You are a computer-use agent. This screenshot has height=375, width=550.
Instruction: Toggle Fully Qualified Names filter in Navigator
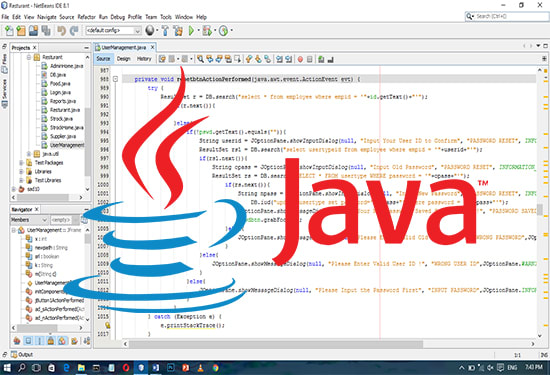pos(74,340)
